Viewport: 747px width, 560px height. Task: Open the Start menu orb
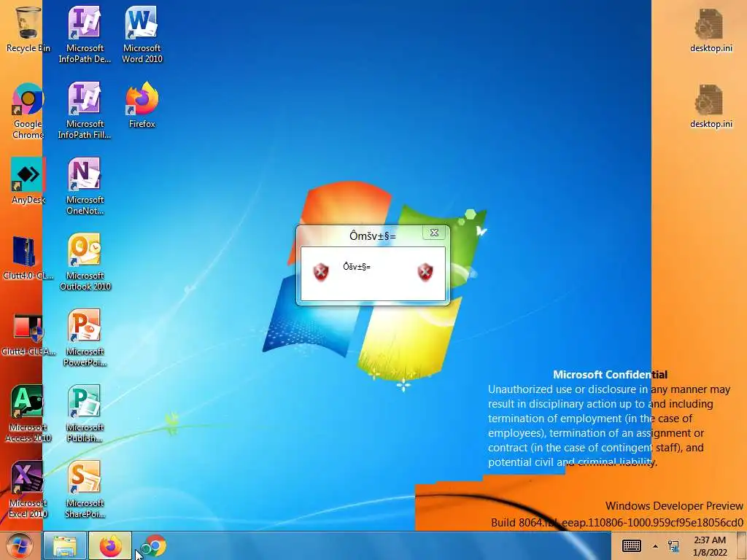pos(20,545)
